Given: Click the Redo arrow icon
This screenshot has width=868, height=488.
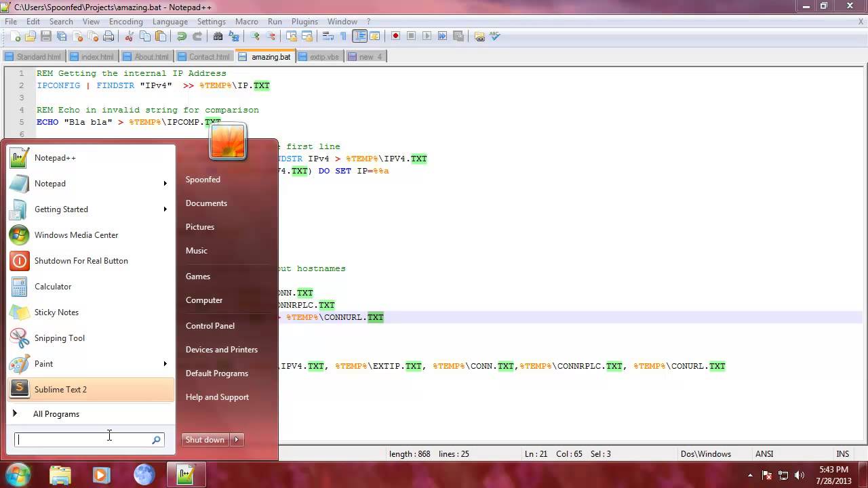Looking at the screenshot, I should click(197, 37).
